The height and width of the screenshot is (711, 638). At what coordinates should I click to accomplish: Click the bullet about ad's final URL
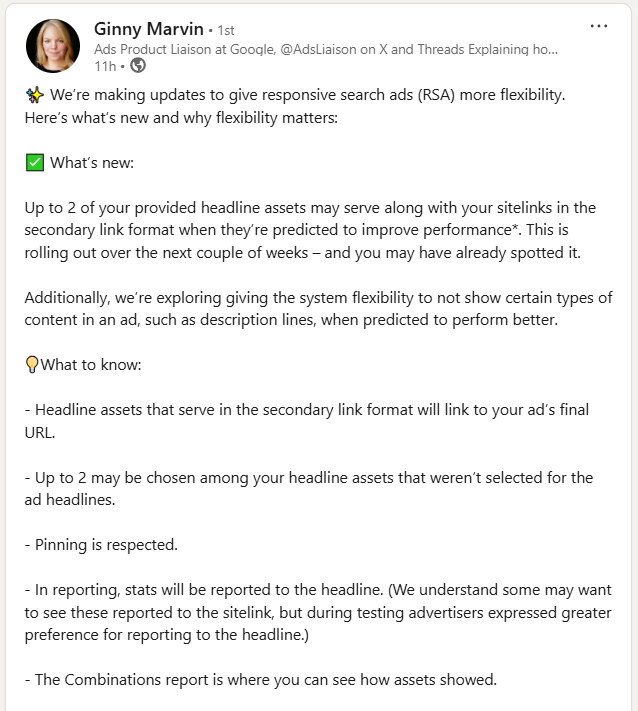point(307,421)
